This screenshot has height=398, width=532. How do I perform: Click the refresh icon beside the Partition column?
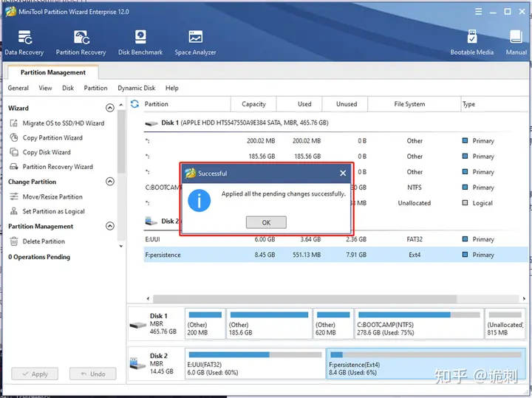tap(134, 103)
